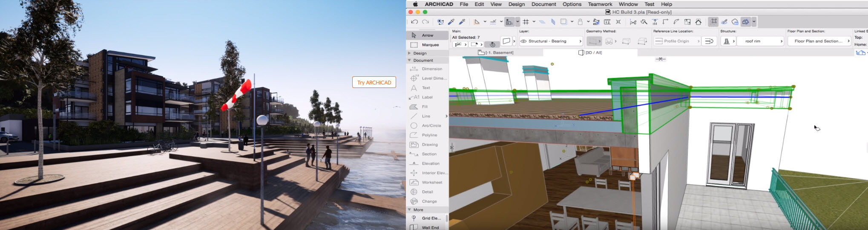Expand the Design tool group
The image size is (868, 230).
click(x=410, y=53)
